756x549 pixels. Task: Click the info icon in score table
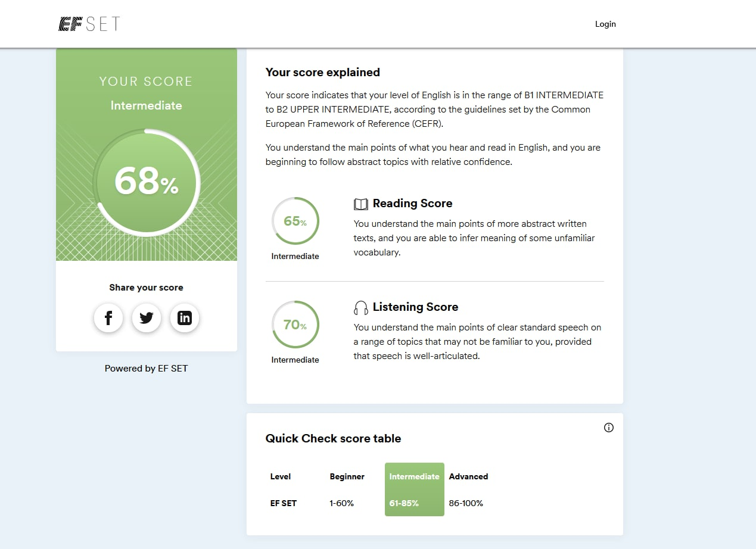click(608, 428)
